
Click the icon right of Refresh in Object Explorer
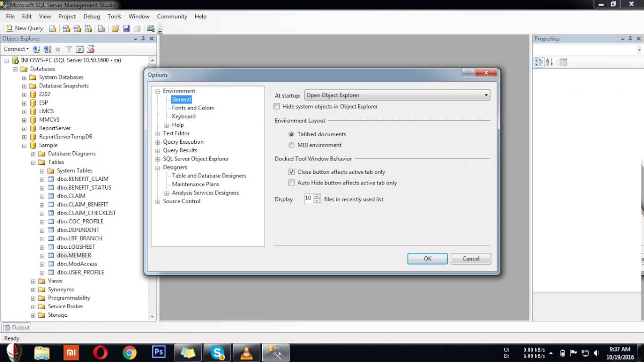[91, 49]
